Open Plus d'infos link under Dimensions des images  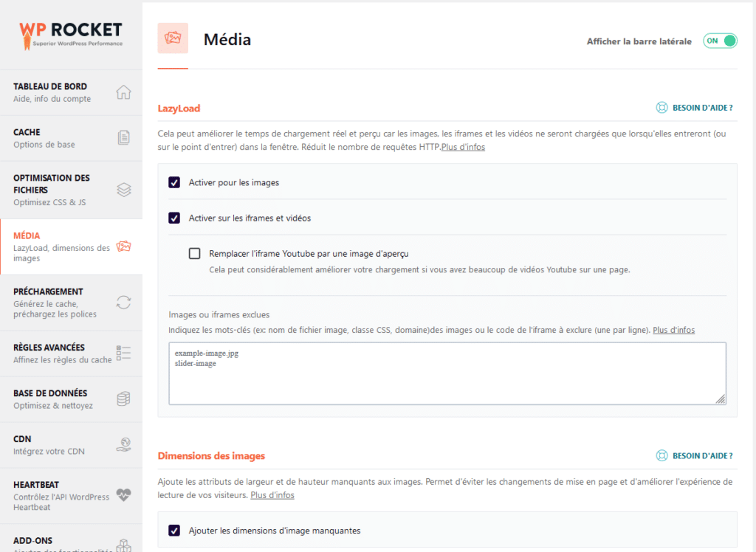point(272,495)
